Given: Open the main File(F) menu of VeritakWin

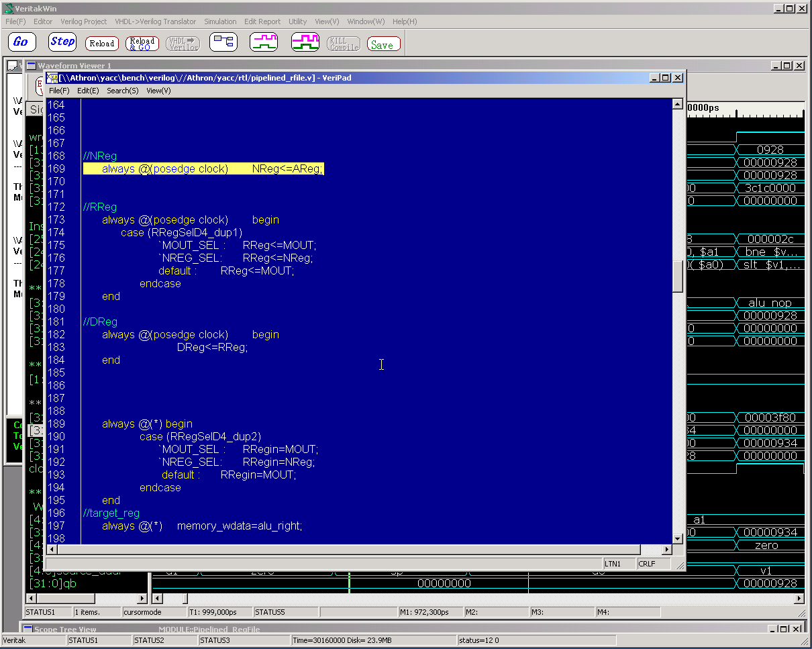Looking at the screenshot, I should (15, 21).
